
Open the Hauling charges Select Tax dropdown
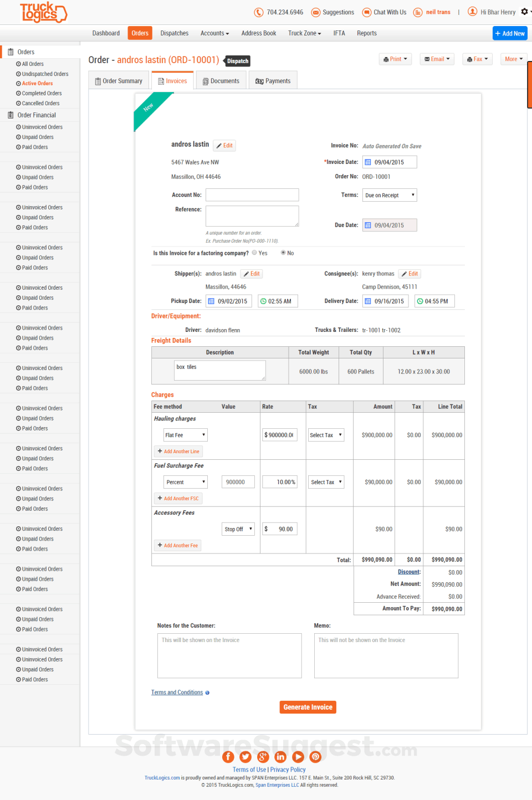[x=326, y=435]
